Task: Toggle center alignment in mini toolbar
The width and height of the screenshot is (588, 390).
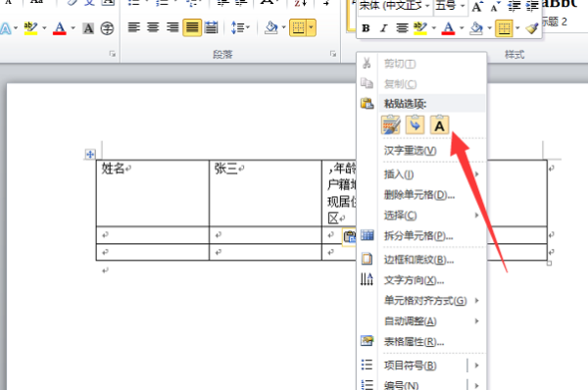Action: point(402,28)
